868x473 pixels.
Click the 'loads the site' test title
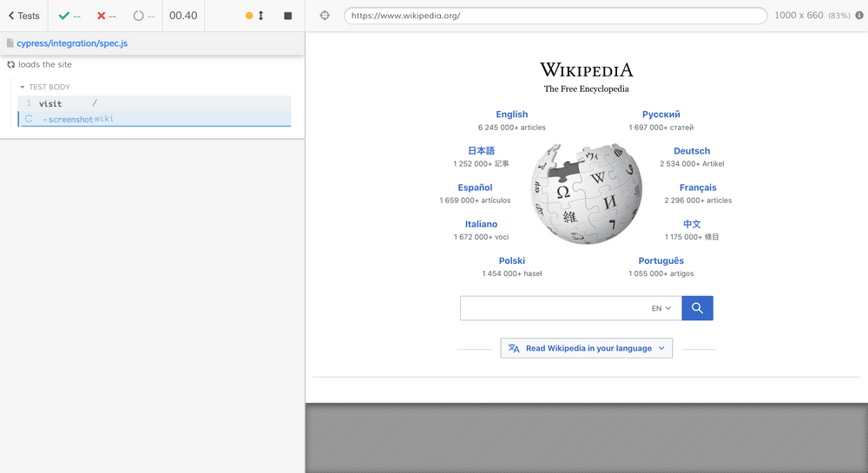click(45, 64)
